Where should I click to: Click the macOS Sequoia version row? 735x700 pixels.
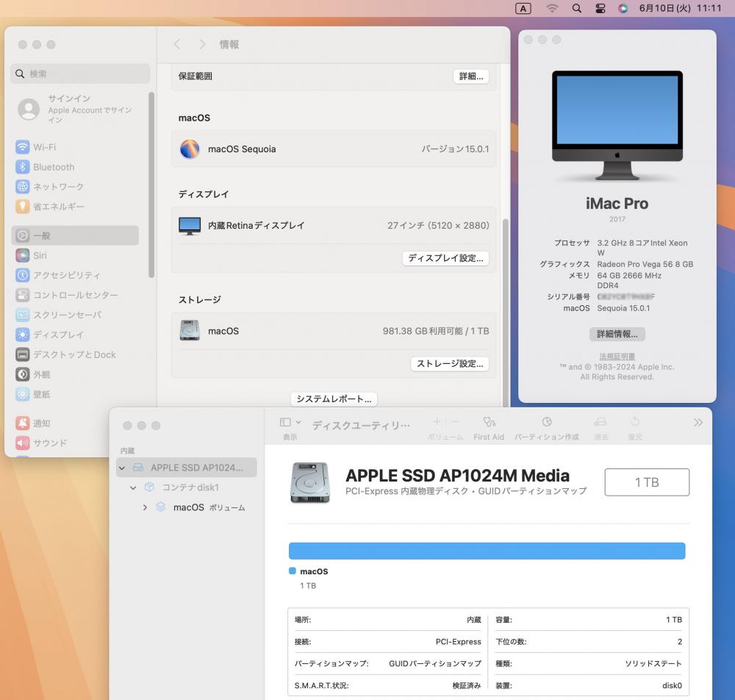coord(334,149)
